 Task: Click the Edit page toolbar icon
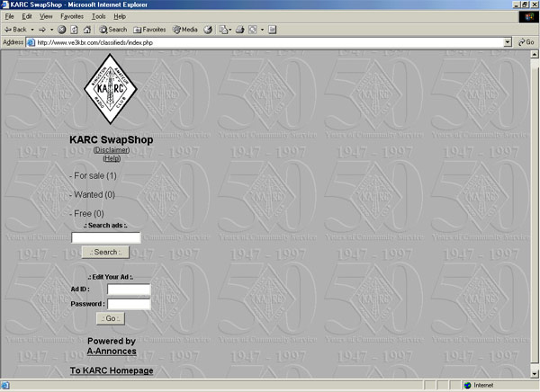point(272,30)
